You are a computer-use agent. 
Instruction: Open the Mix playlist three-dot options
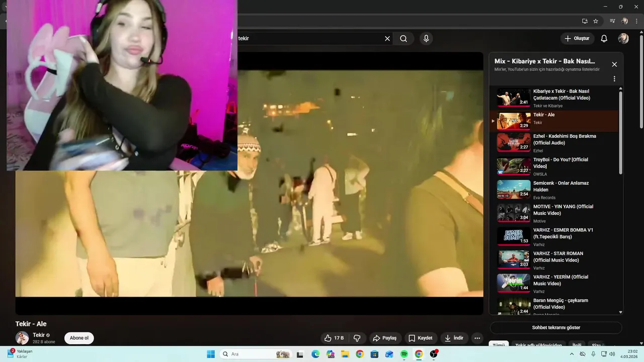point(614,79)
